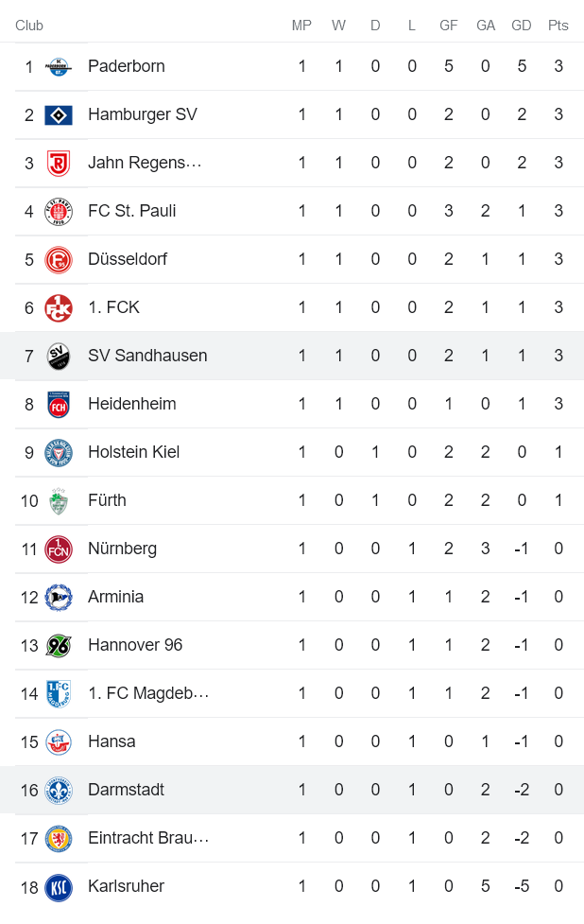Click the Düsseldorf club crest

pos(57,259)
